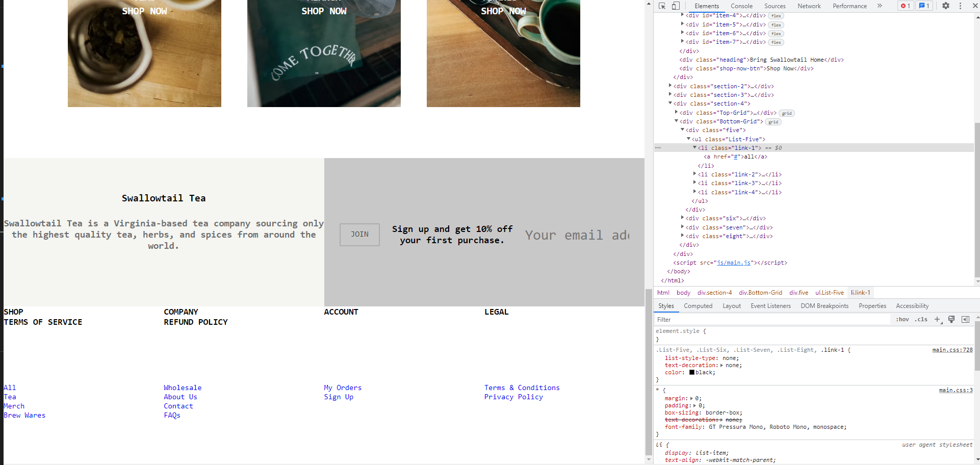Select div.Bottom-Grid in the breadcrumb trail
The image size is (980, 465).
click(x=760, y=293)
